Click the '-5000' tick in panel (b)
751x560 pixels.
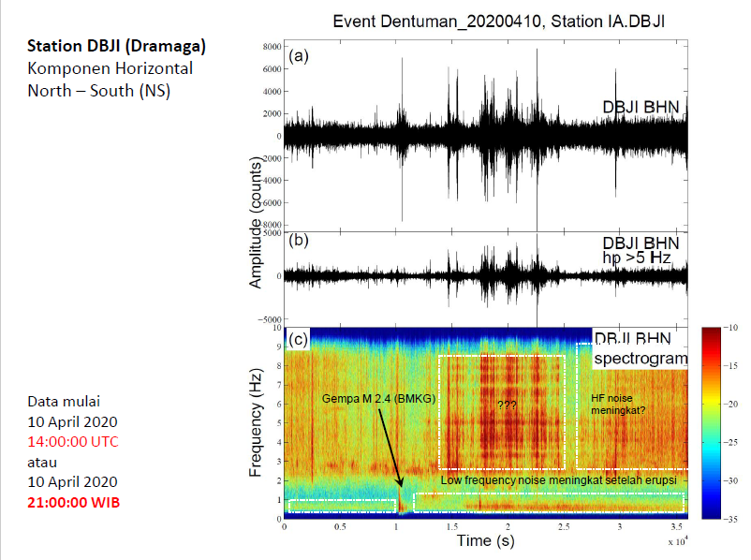pyautogui.click(x=270, y=319)
